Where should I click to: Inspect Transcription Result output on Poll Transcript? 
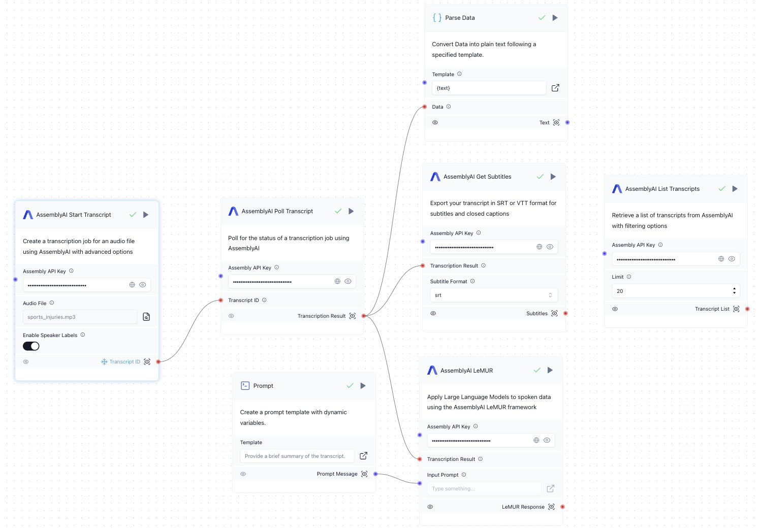353,316
